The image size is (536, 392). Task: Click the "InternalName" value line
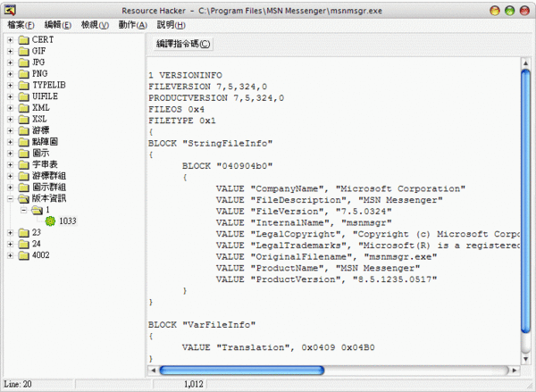[304, 222]
